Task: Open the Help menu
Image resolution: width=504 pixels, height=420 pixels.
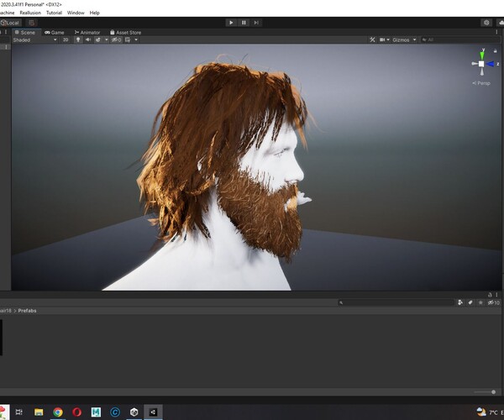Action: tap(94, 13)
